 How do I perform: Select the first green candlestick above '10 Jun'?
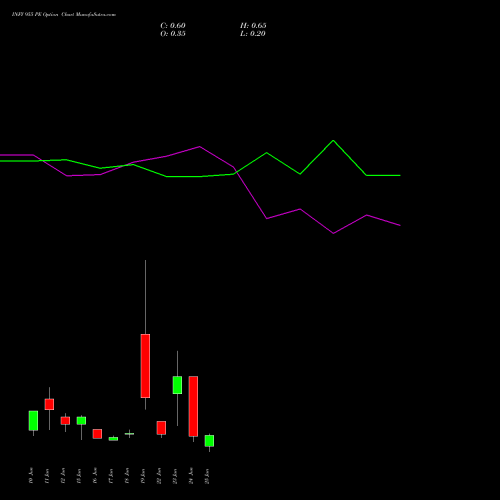point(33,421)
